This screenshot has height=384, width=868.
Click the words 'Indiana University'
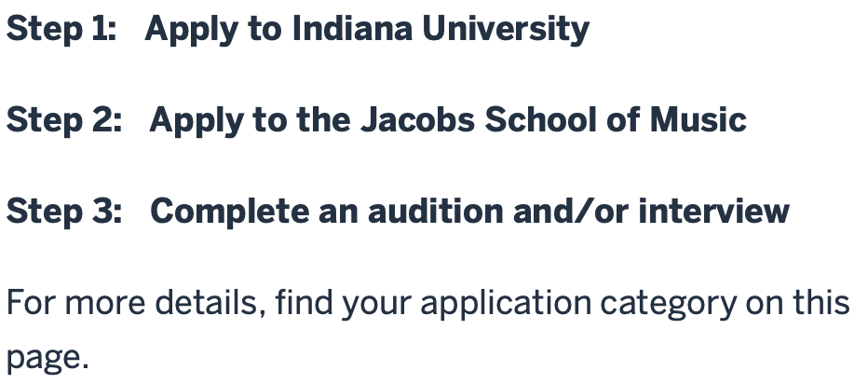click(441, 29)
